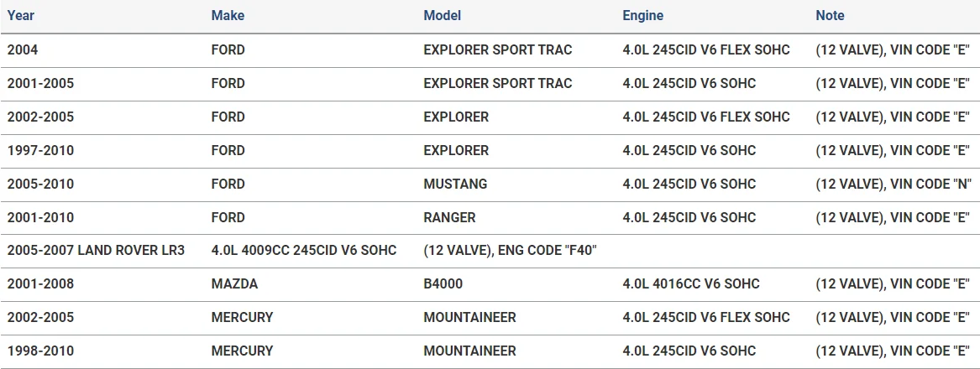Click the ENG CODE "F40" cell

pos(510,250)
